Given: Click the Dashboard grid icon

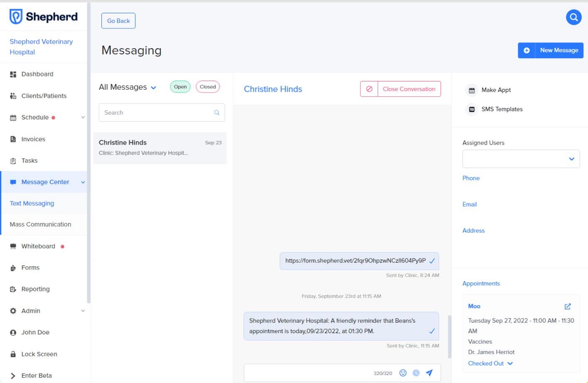Looking at the screenshot, I should point(13,74).
